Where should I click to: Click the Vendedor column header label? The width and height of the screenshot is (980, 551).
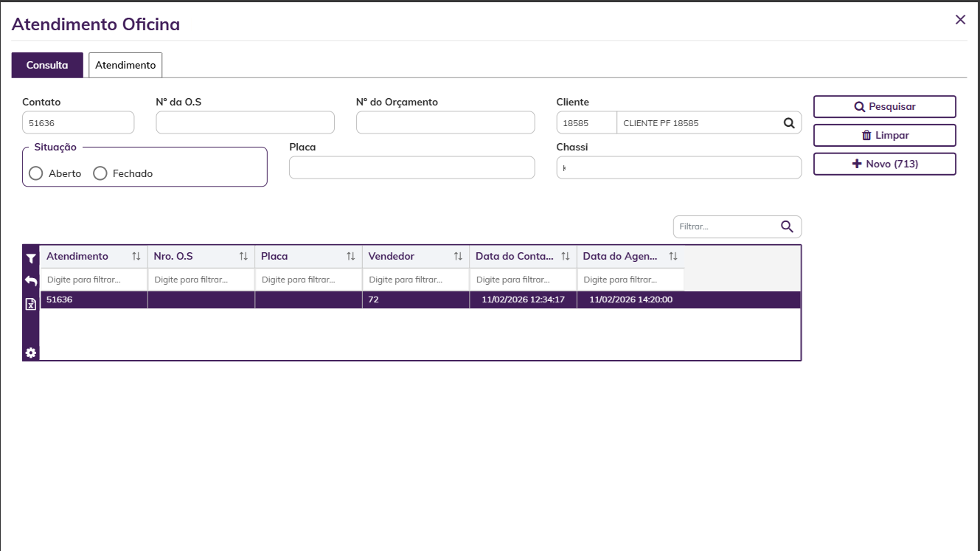pyautogui.click(x=392, y=256)
